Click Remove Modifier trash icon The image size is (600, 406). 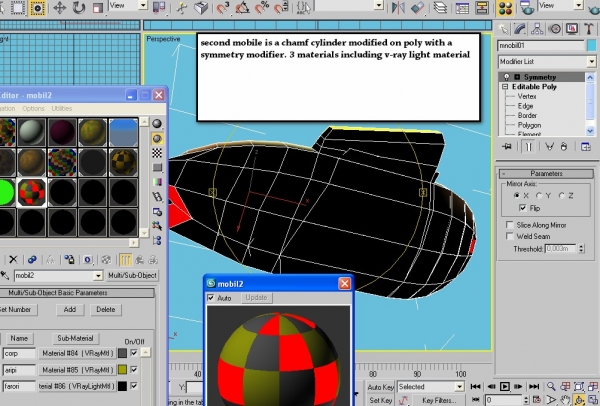click(564, 147)
